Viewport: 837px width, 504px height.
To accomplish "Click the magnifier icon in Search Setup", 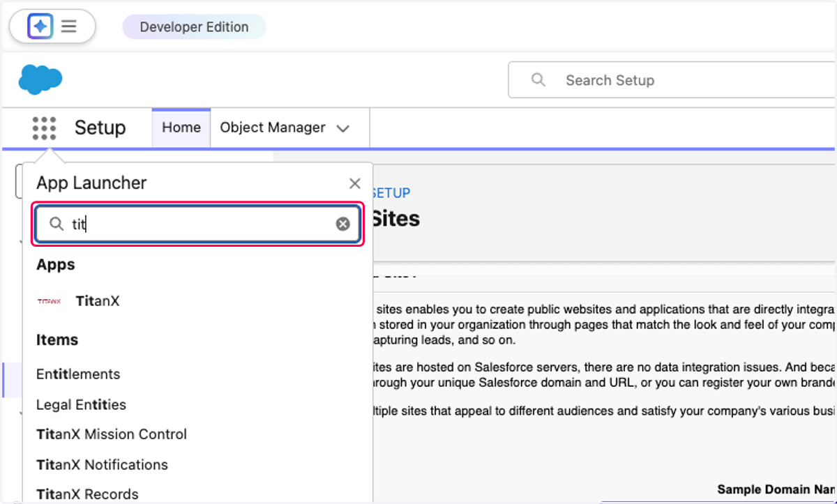I will pos(538,80).
